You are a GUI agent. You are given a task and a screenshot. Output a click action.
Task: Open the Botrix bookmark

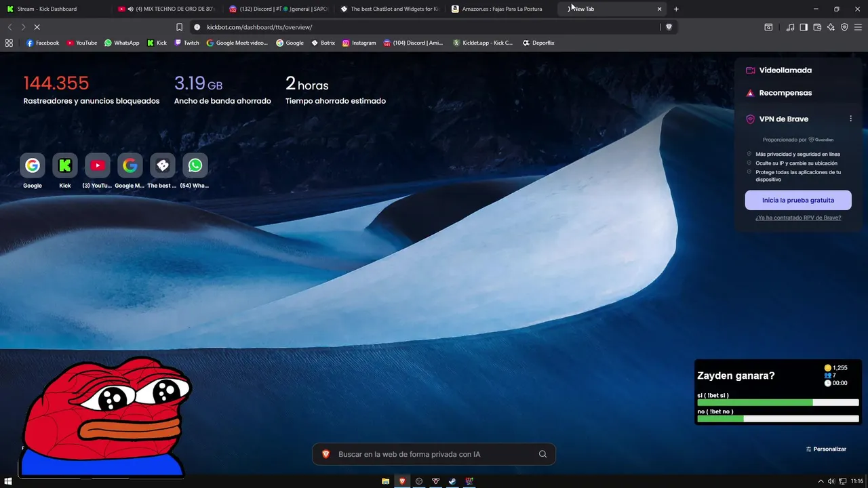tap(323, 43)
